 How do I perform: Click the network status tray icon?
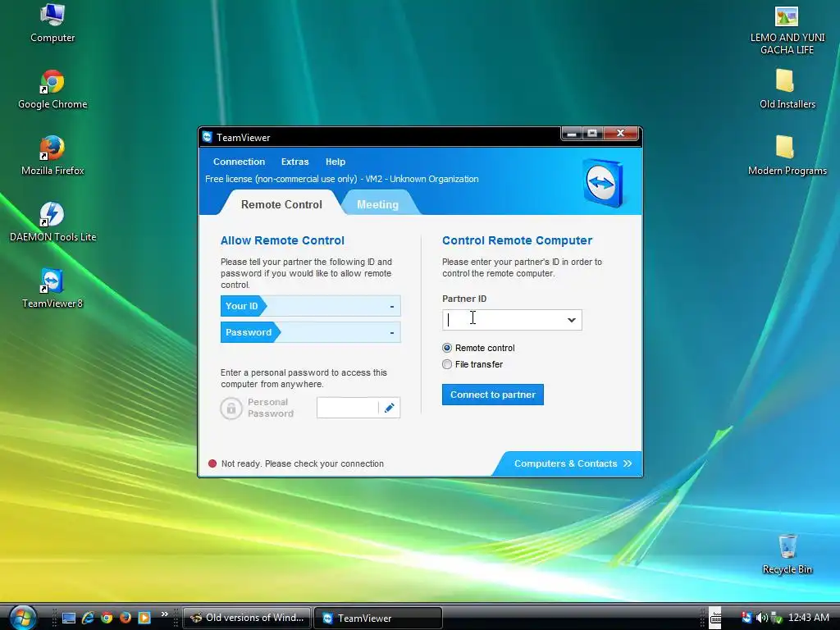(x=776, y=618)
